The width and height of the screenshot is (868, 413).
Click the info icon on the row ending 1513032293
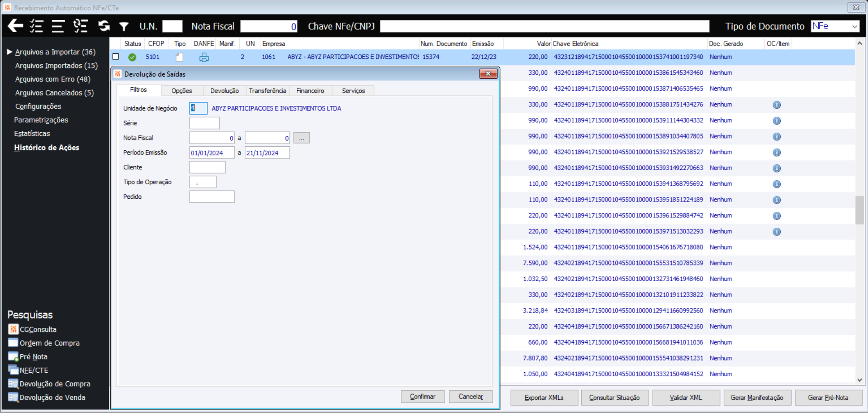(x=777, y=231)
